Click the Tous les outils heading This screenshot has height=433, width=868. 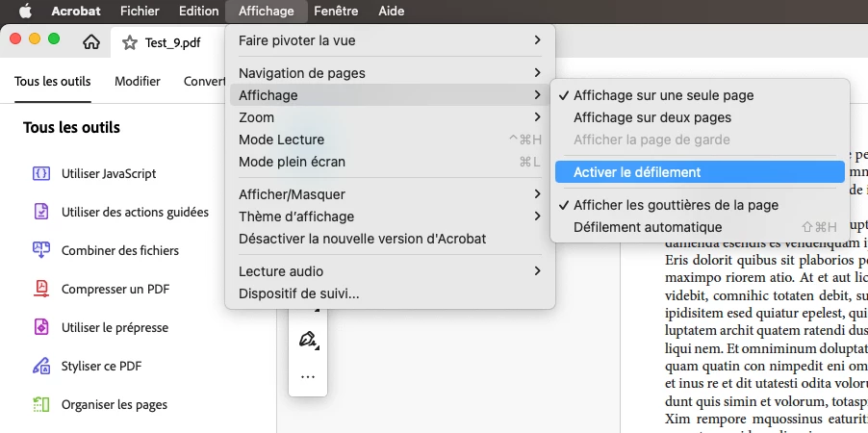click(x=71, y=127)
